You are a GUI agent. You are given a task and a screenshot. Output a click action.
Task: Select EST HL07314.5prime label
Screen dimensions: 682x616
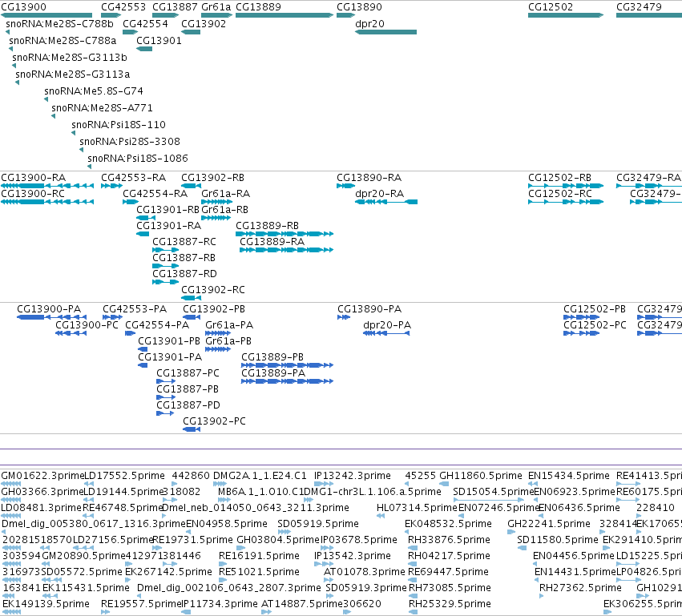click(417, 508)
